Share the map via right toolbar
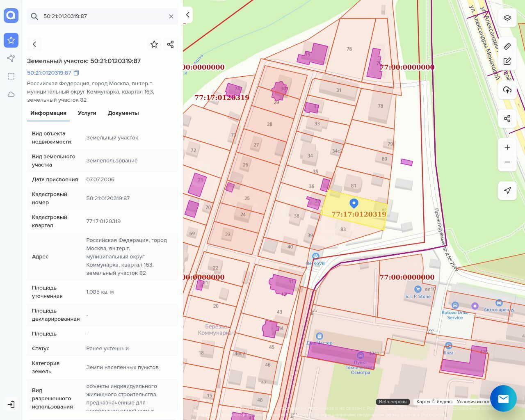The image size is (525, 420). tap(507, 119)
